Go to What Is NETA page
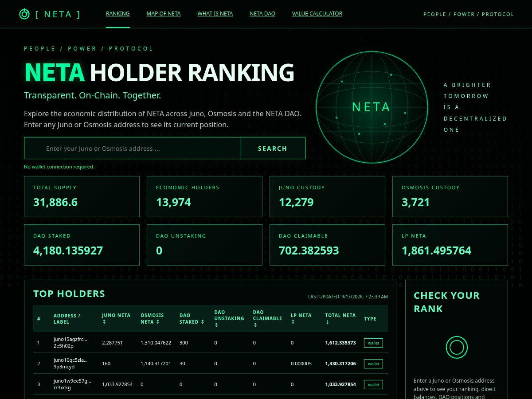This screenshot has height=399, width=532. click(x=215, y=14)
